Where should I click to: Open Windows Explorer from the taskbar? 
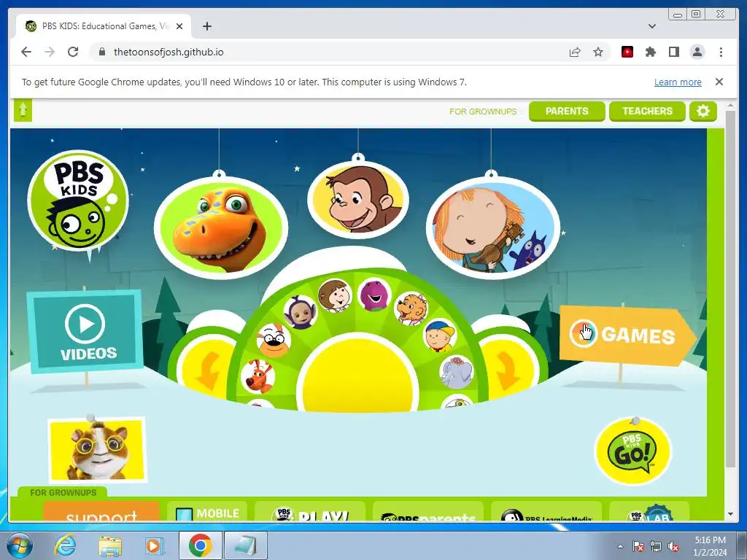110,545
